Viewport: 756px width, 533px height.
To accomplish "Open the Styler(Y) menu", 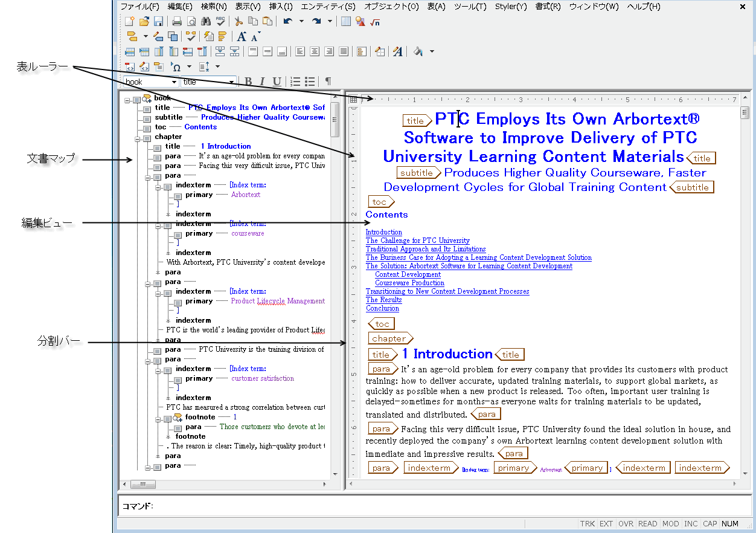I will point(511,7).
